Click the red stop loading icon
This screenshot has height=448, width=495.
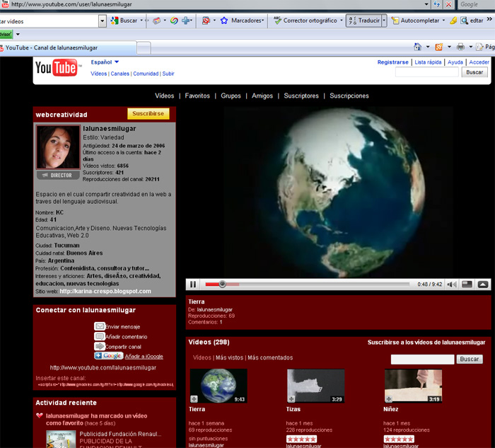(448, 4)
